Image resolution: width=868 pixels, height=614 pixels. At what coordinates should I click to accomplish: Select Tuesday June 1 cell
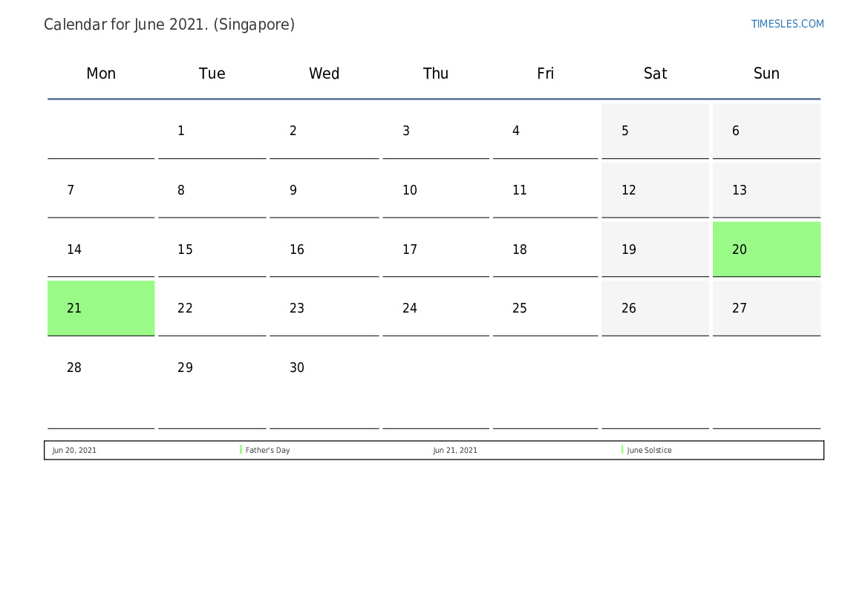coord(212,131)
